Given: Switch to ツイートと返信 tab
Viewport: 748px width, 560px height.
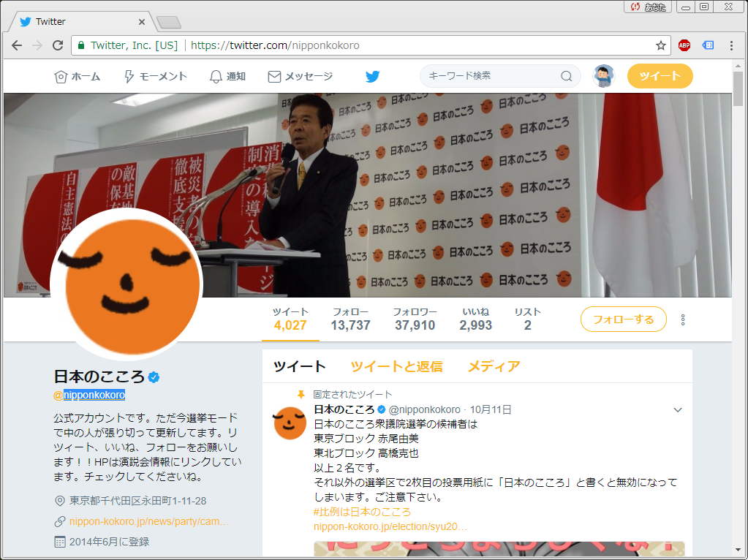Looking at the screenshot, I should click(397, 366).
